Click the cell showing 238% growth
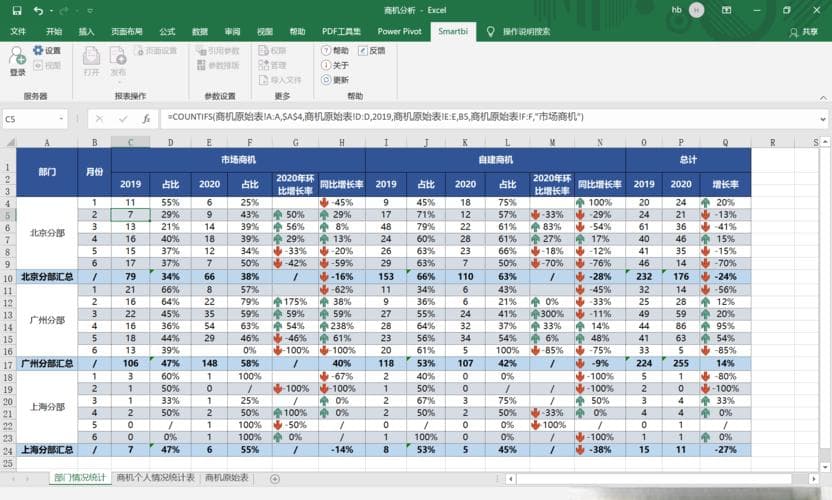Image resolution: width=832 pixels, height=500 pixels. (342, 326)
